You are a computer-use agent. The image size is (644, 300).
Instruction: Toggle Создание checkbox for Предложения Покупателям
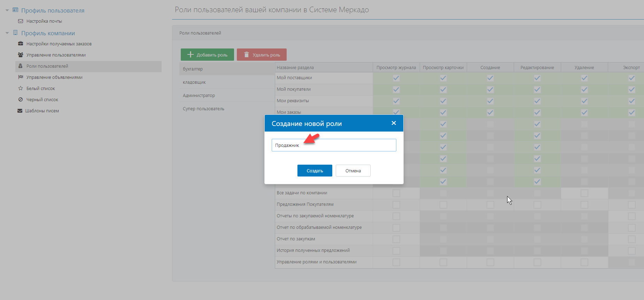tap(490, 205)
